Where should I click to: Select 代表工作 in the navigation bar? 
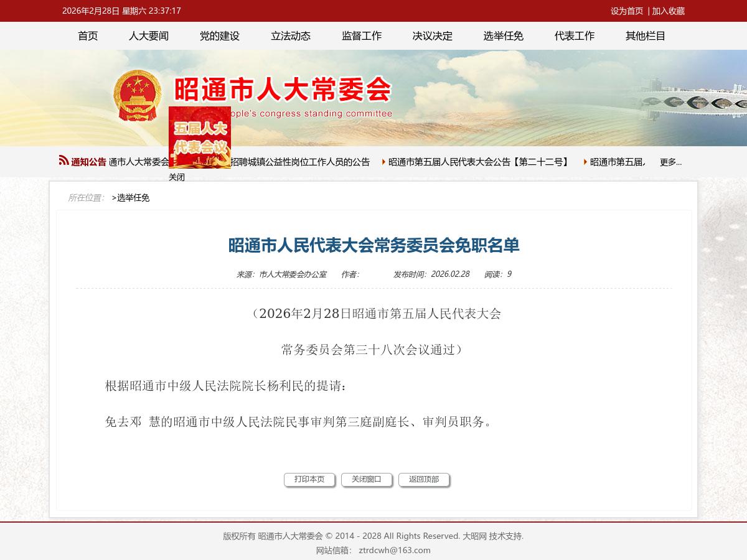(x=574, y=36)
